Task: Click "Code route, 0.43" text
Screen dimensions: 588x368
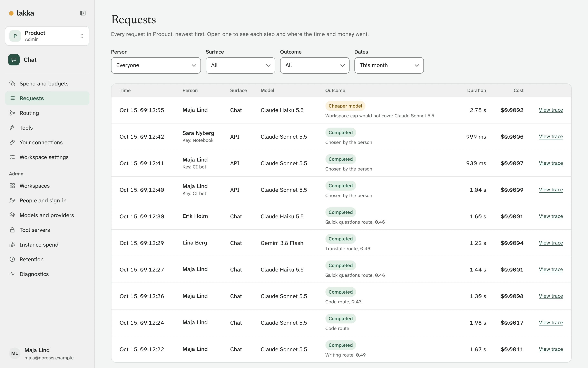Action: pos(343,302)
